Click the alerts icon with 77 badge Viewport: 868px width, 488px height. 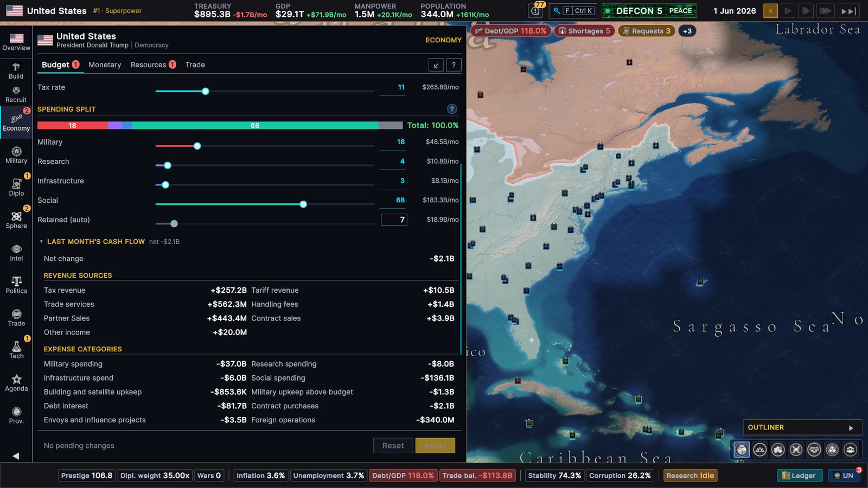[x=536, y=10]
